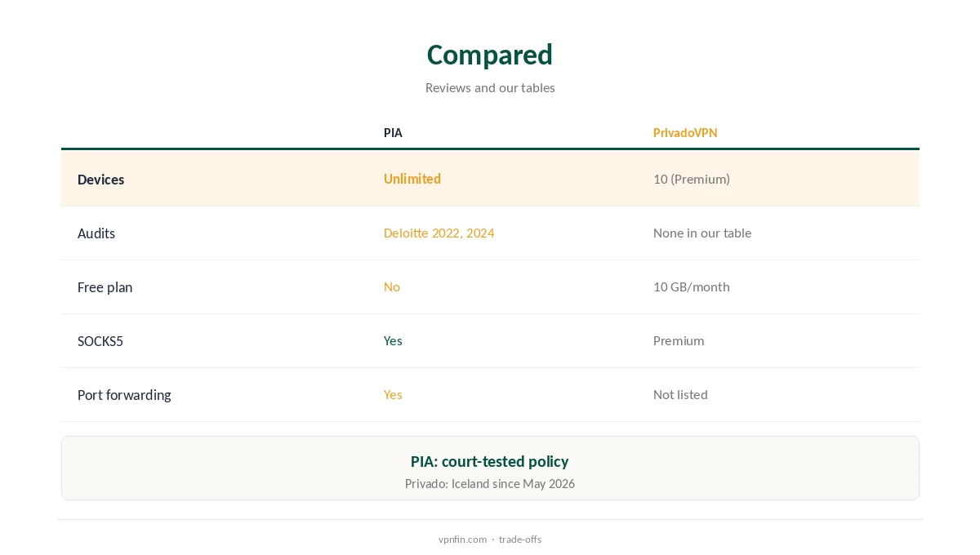Image resolution: width=980 pixels, height=555 pixels.
Task: Select the Audits row label
Action: coord(96,233)
